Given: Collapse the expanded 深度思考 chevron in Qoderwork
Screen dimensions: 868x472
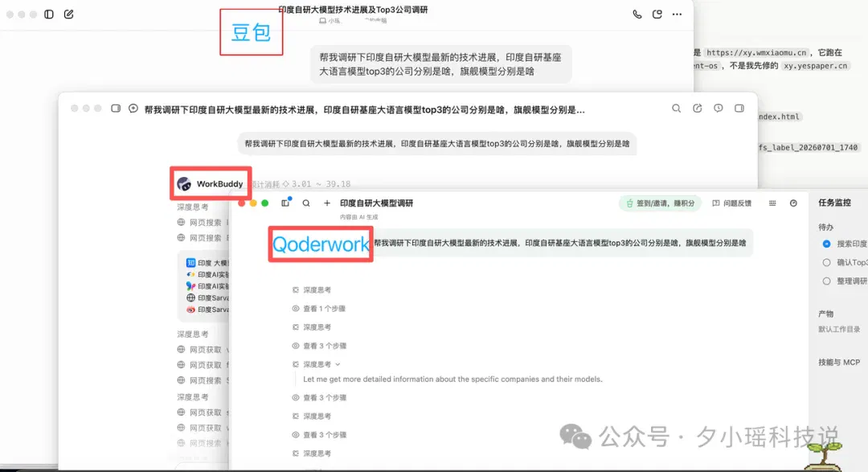Looking at the screenshot, I should (338, 364).
